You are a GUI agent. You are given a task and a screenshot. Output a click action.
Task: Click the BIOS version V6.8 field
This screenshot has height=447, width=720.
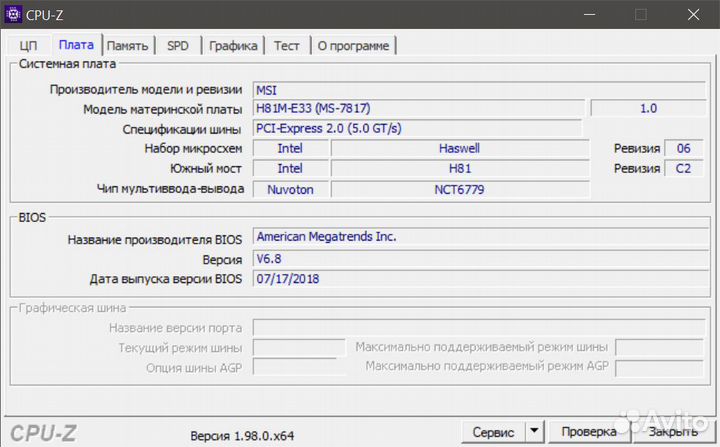(x=480, y=259)
